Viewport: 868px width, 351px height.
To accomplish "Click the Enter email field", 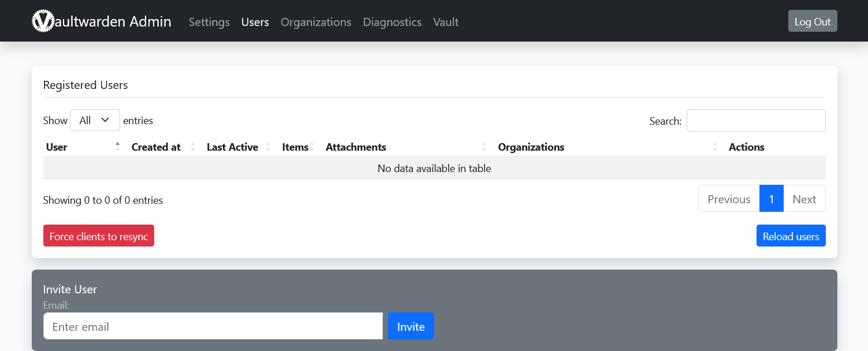I will pyautogui.click(x=213, y=326).
